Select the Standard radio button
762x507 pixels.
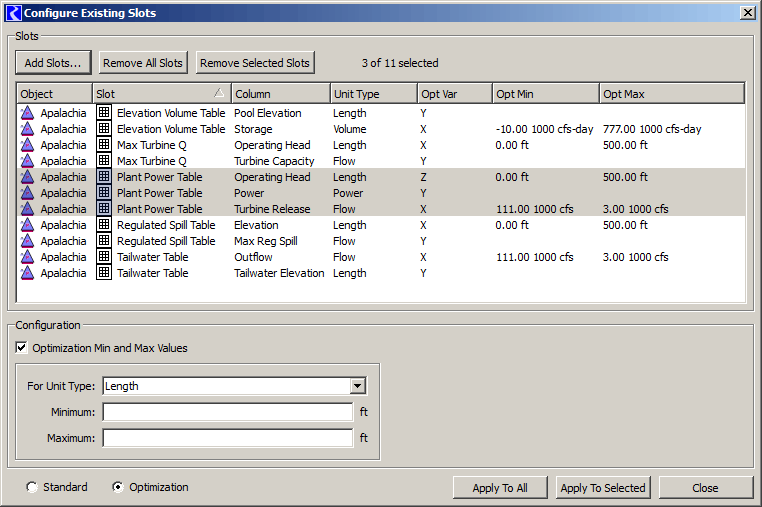tap(32, 487)
